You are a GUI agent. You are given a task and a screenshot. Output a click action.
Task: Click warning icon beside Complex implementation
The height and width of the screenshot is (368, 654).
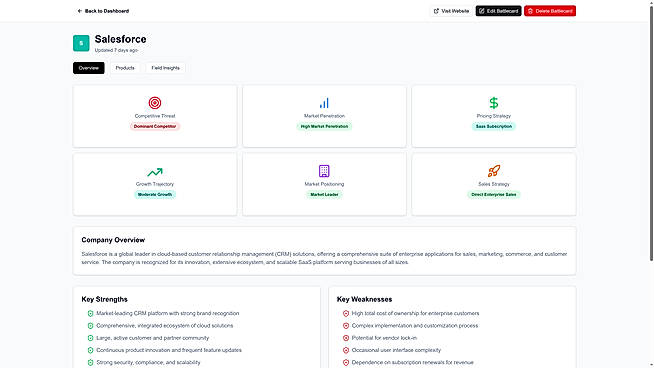[x=346, y=326]
